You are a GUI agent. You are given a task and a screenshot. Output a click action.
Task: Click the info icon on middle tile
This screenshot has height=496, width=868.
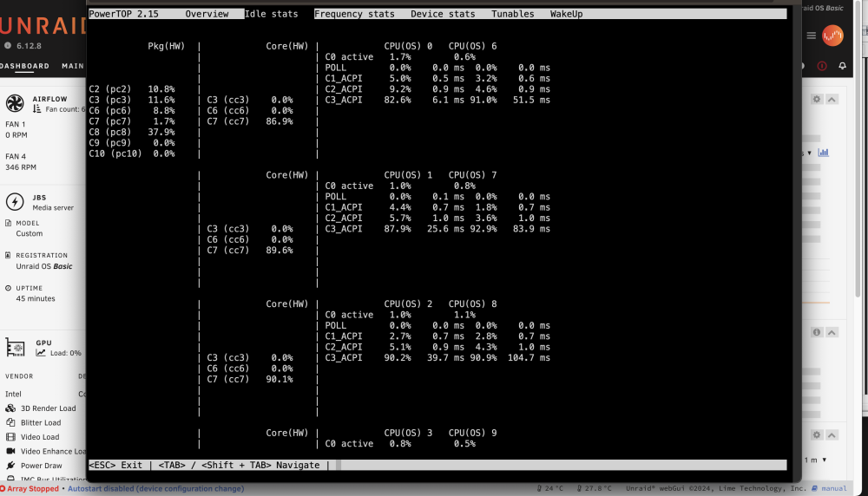click(x=817, y=332)
